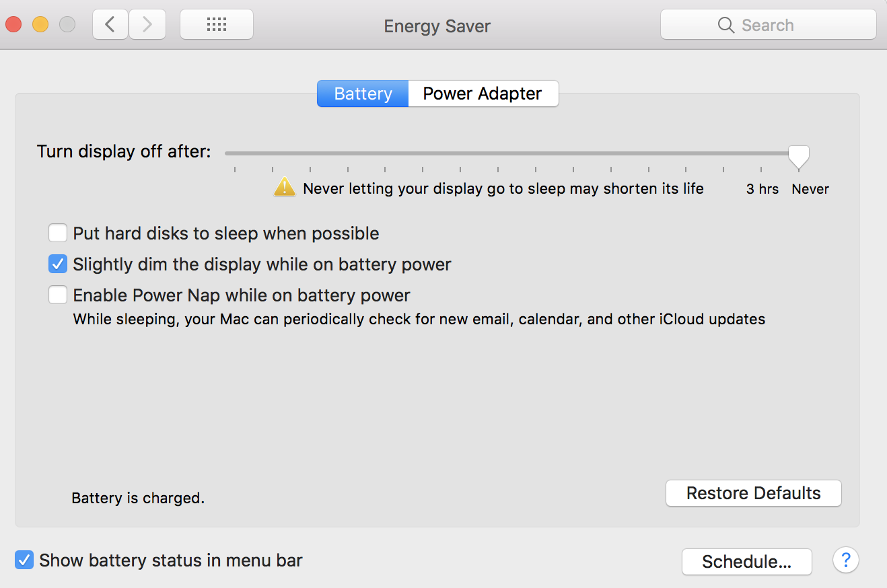Image resolution: width=887 pixels, height=588 pixels.
Task: Enable Put hard disks to sleep
Action: point(58,233)
